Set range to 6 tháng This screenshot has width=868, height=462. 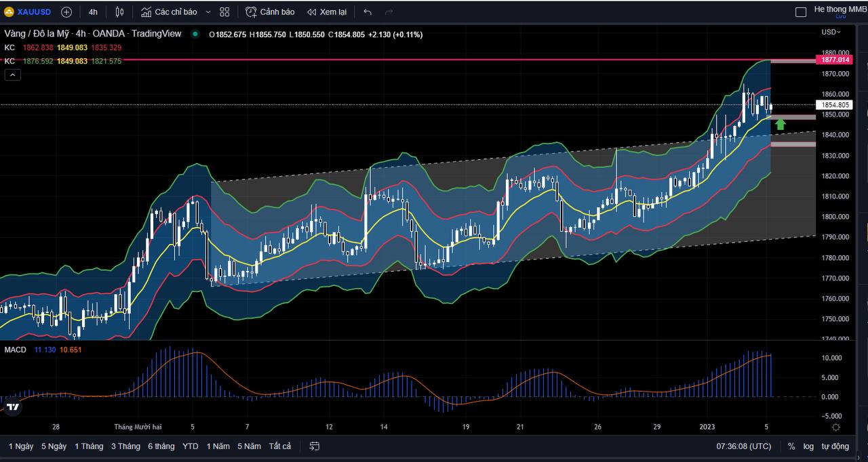click(x=161, y=446)
